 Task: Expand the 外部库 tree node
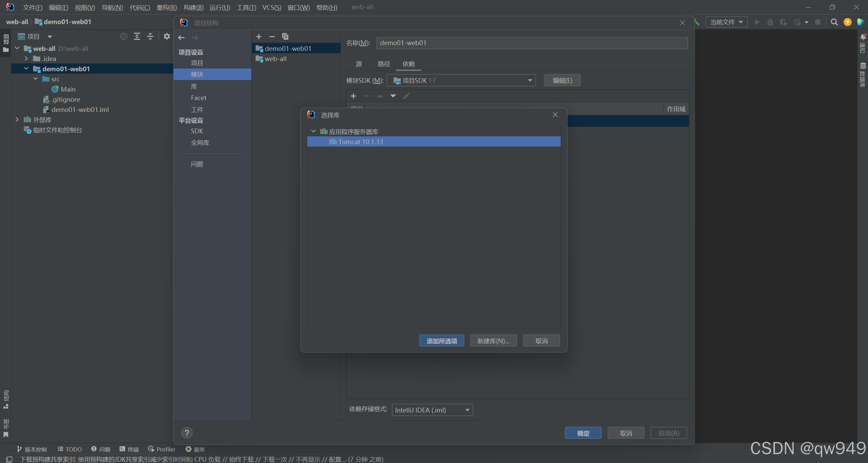click(17, 120)
